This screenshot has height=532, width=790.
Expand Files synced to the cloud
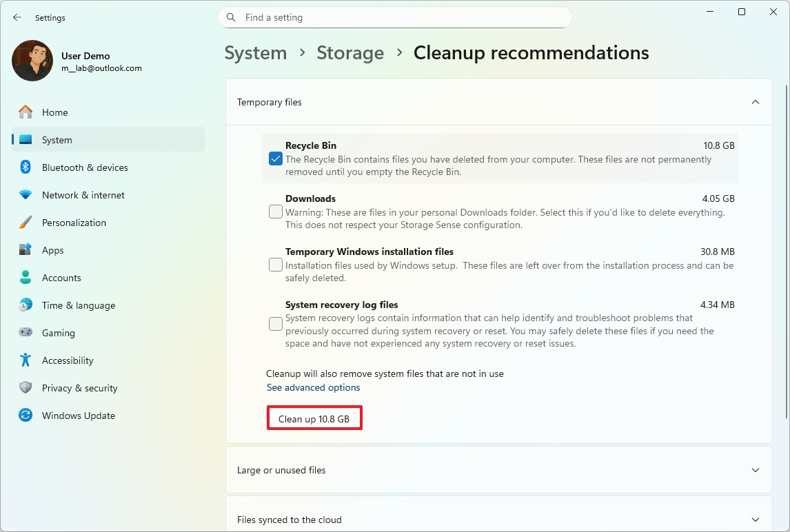point(756,520)
